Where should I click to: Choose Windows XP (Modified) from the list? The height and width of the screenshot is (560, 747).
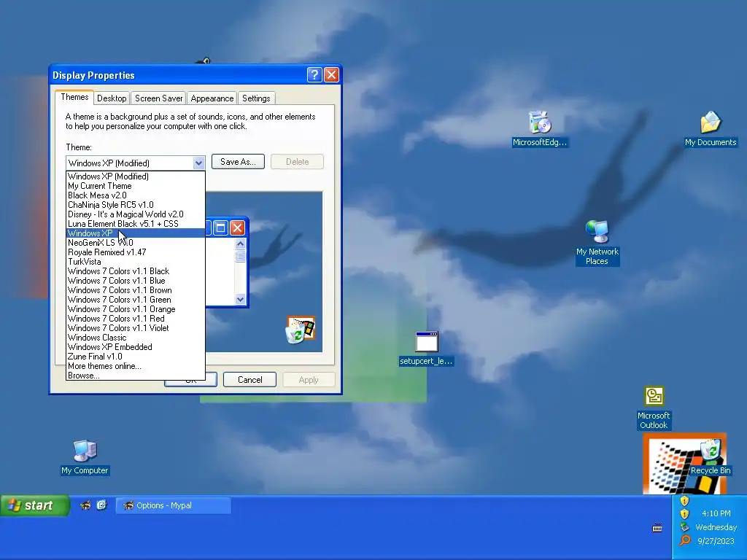point(135,176)
